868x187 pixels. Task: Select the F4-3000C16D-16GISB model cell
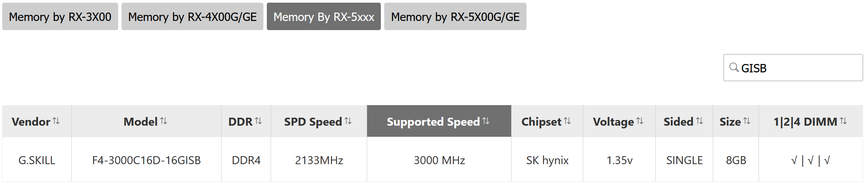pyautogui.click(x=146, y=160)
